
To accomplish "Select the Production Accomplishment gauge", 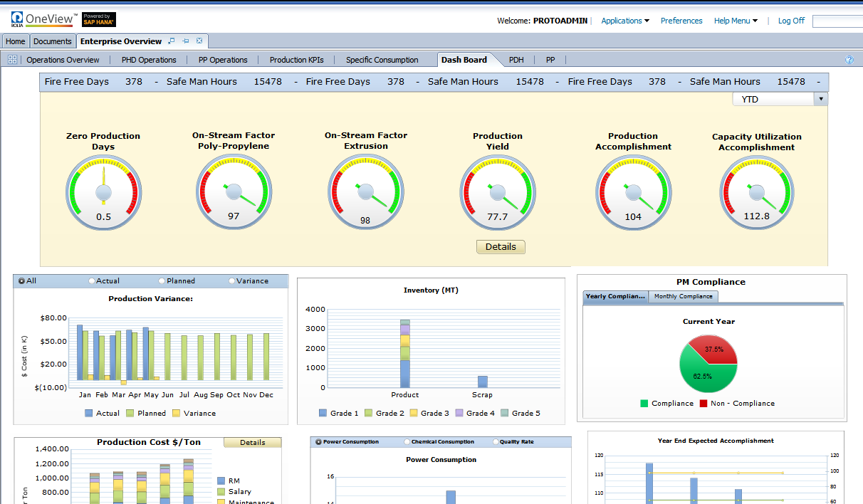I will pyautogui.click(x=633, y=193).
